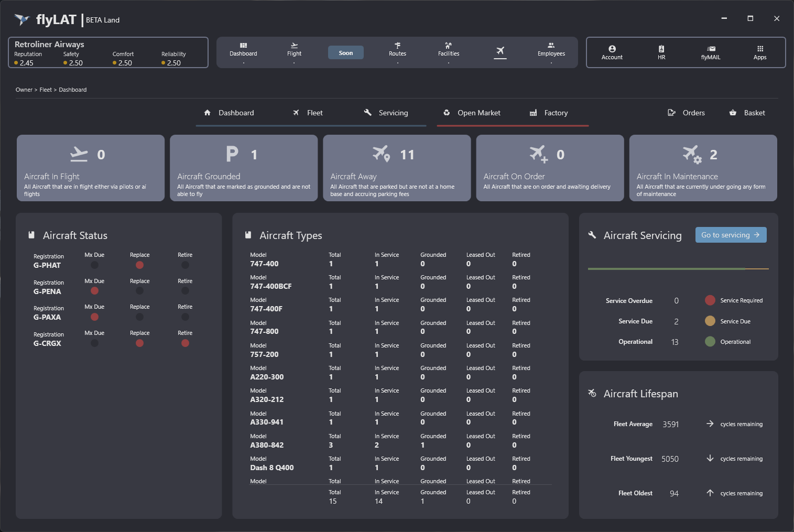Toggle Mx Due indicator for G-PENA

coord(94,291)
